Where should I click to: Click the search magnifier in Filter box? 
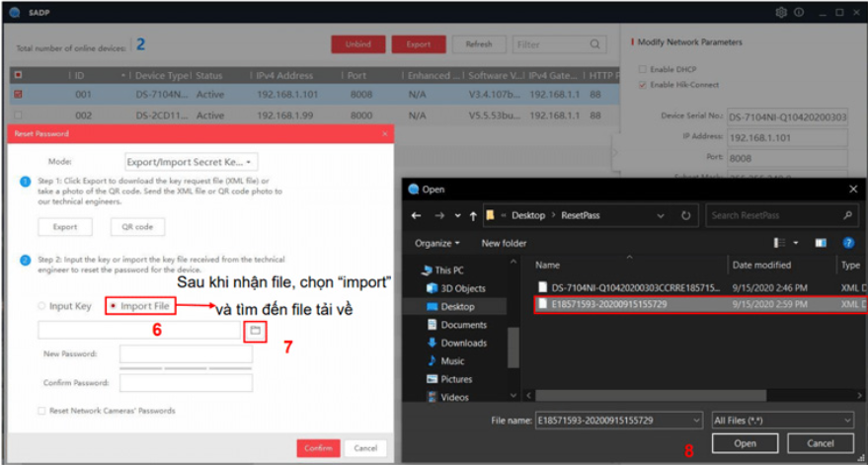[595, 44]
